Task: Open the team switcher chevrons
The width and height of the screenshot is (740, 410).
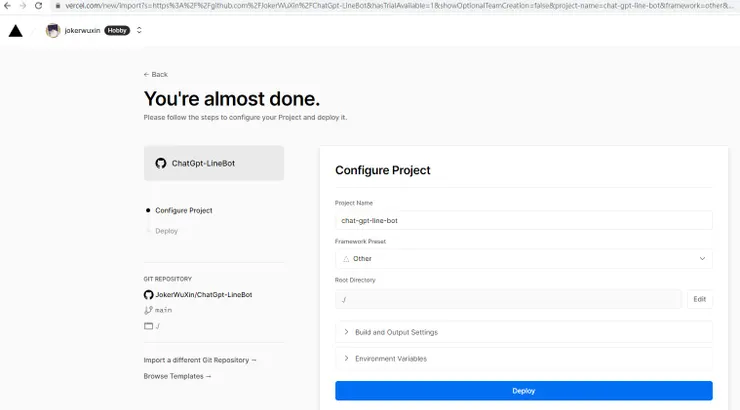Action: (x=139, y=30)
